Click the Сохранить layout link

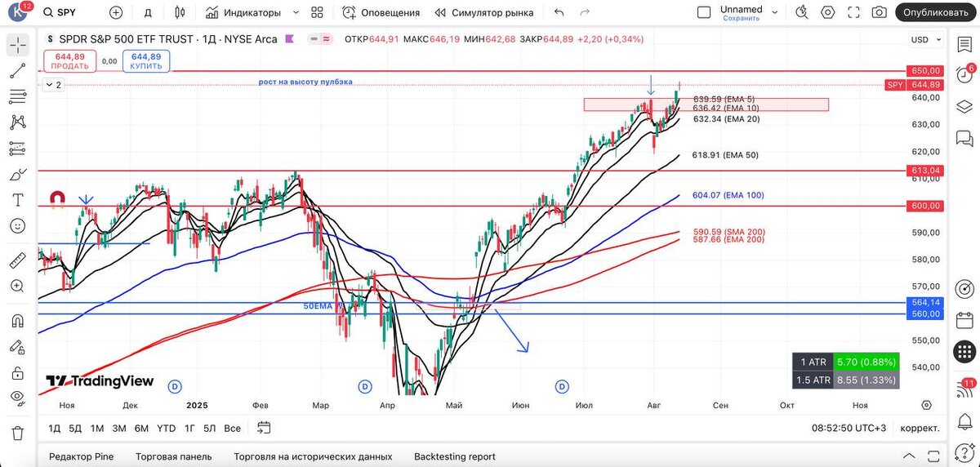point(742,18)
